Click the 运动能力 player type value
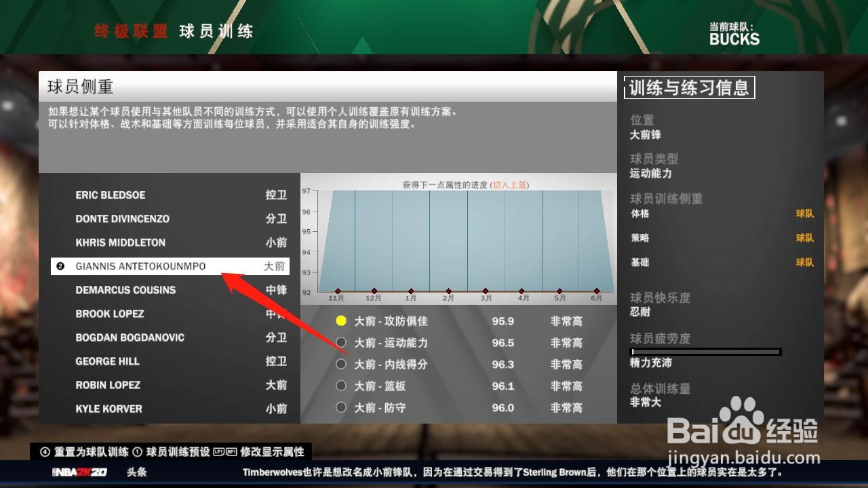Viewport: 868px width, 488px height. tap(651, 174)
